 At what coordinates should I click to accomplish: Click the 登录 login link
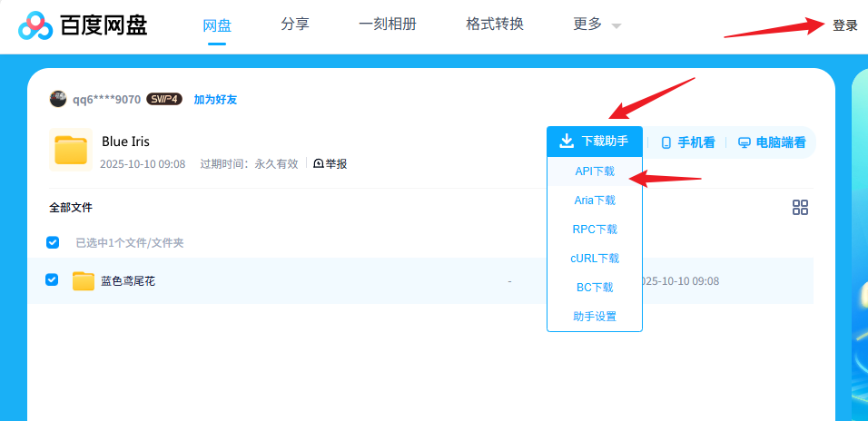coord(844,25)
